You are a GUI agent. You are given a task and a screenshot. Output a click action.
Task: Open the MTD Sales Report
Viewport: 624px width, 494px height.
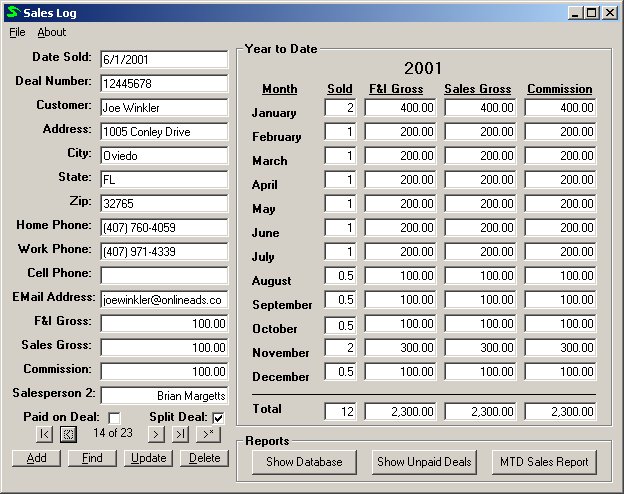click(544, 462)
